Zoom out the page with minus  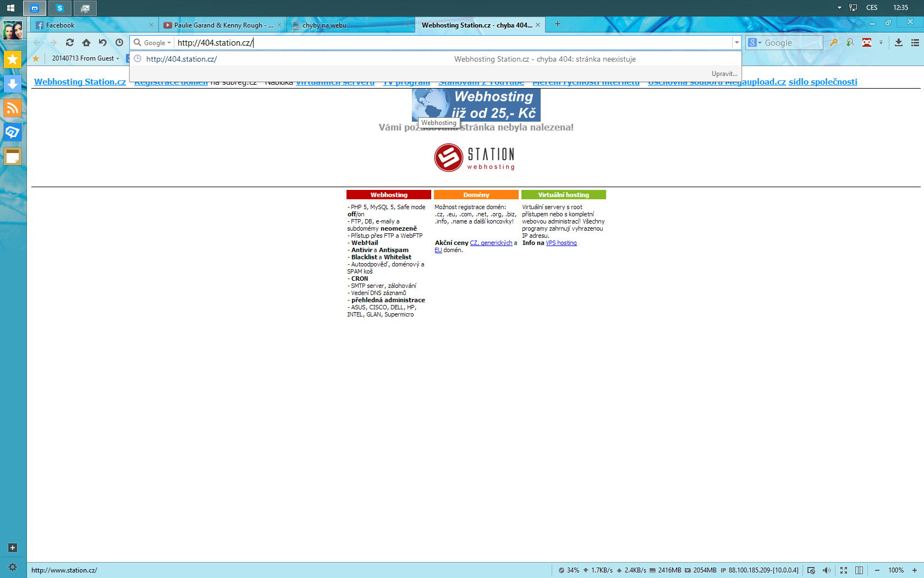[877, 570]
